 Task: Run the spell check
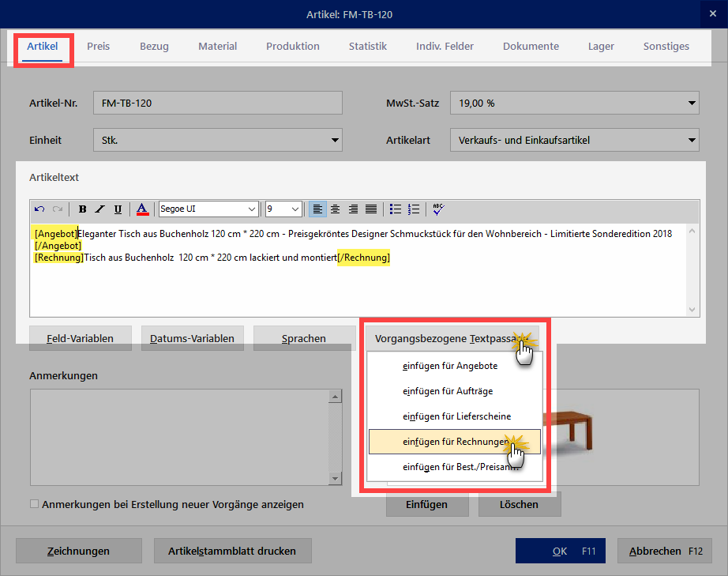click(438, 209)
